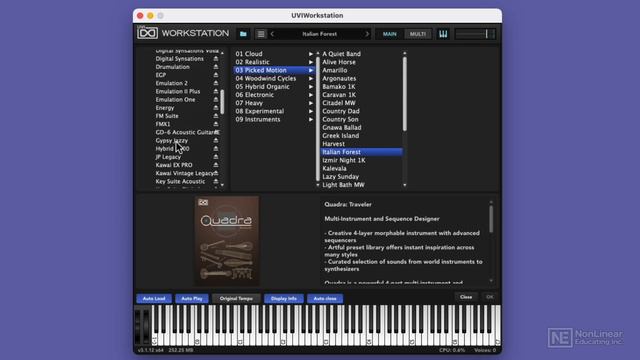Screen dimensions: 640x360
Task: Toggle Auto close option
Action: pyautogui.click(x=325, y=298)
